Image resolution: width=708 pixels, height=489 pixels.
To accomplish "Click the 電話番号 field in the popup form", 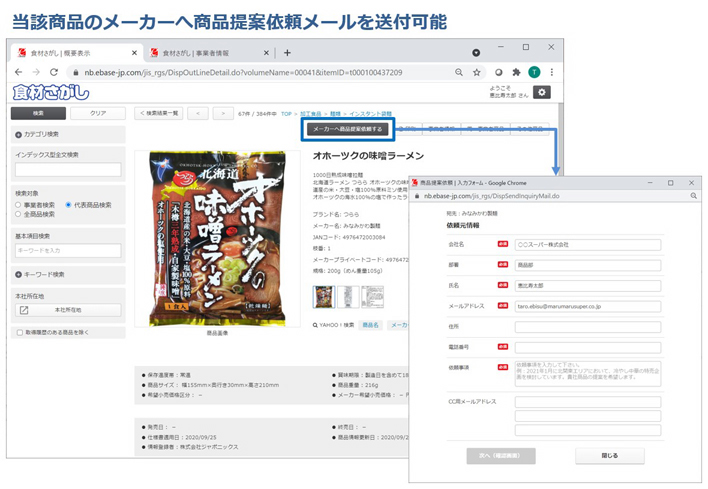I will point(588,348).
